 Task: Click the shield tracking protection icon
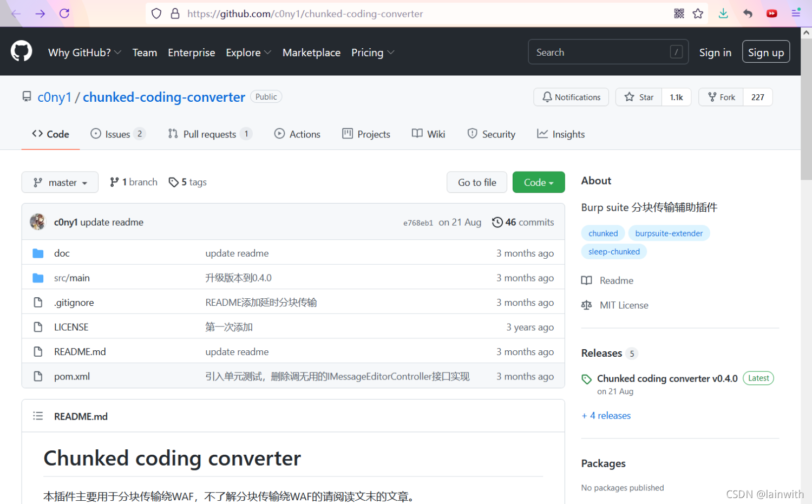click(156, 14)
